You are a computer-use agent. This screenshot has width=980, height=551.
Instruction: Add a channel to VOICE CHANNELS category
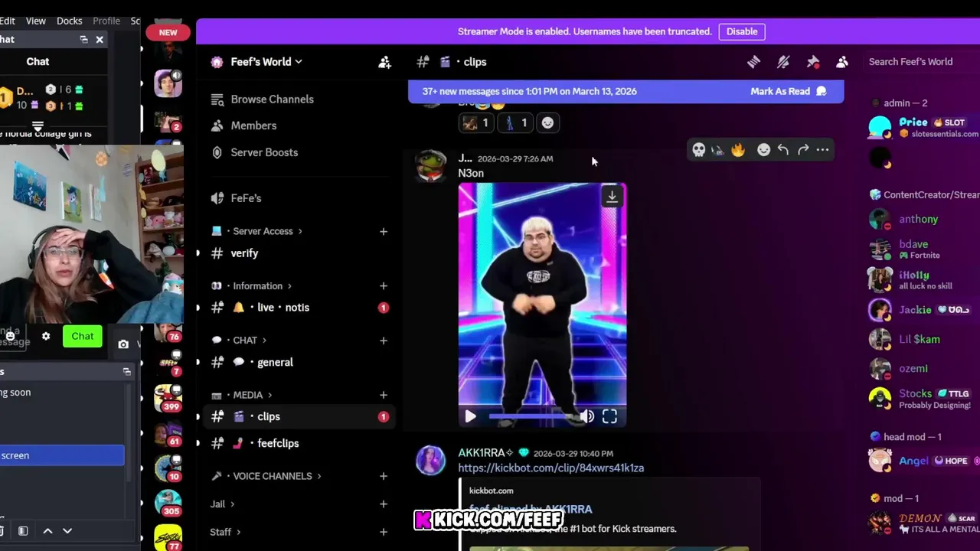point(384,476)
